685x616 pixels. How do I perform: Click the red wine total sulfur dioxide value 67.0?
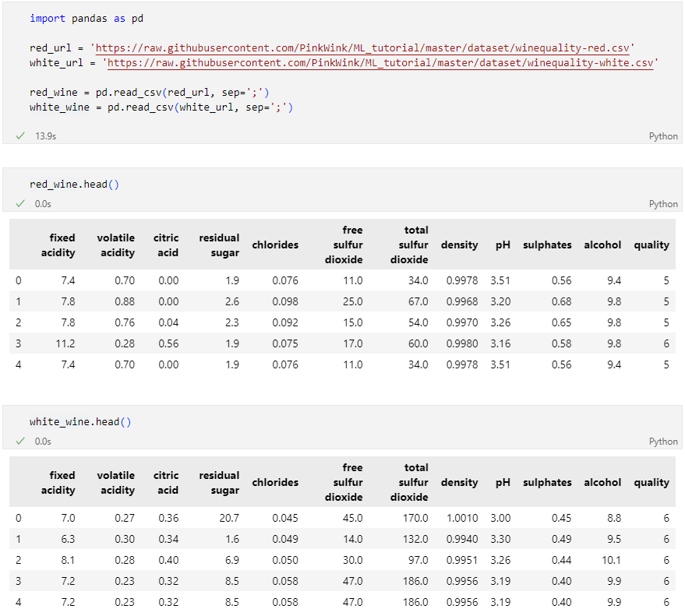418,301
